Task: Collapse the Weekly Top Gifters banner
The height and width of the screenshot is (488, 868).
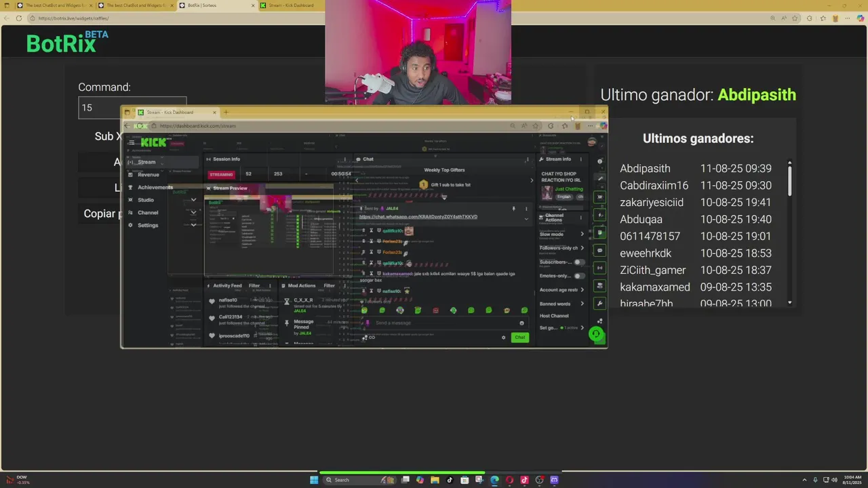Action: (x=444, y=197)
